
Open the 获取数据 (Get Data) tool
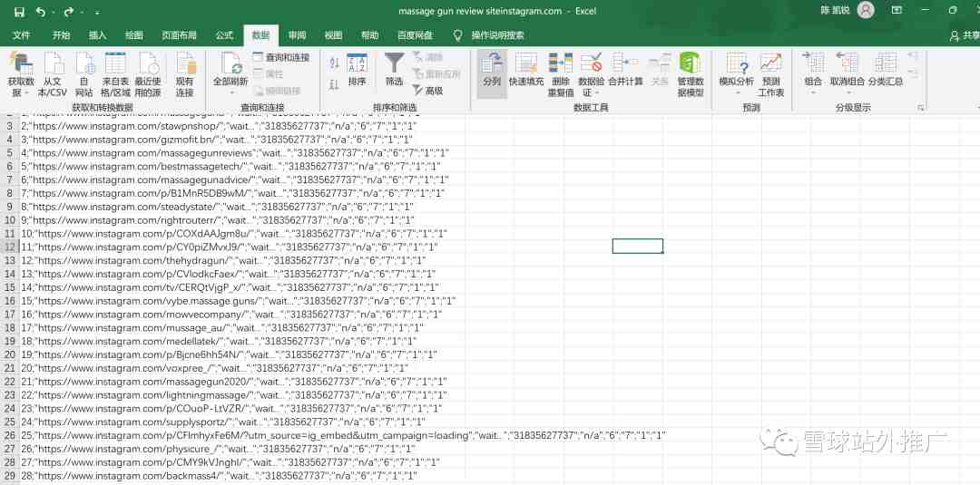(x=21, y=75)
